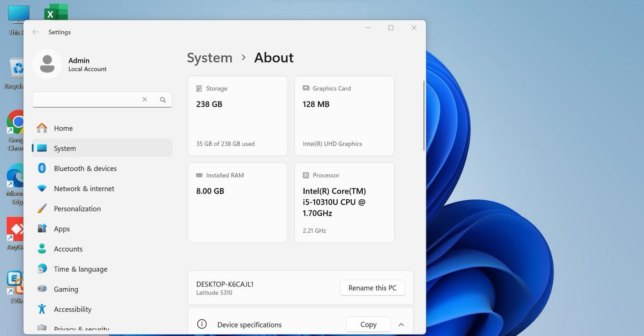644x336 pixels.
Task: Collapse the Device specifications section
Action: 401,325
